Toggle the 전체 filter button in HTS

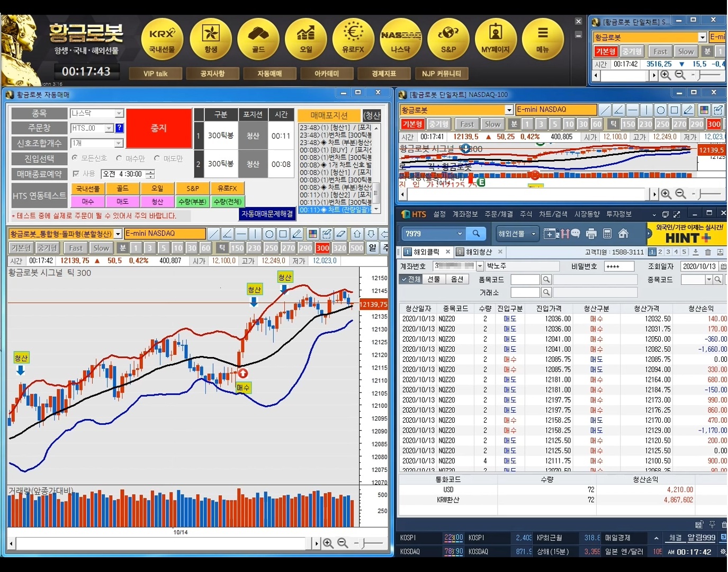411,279
